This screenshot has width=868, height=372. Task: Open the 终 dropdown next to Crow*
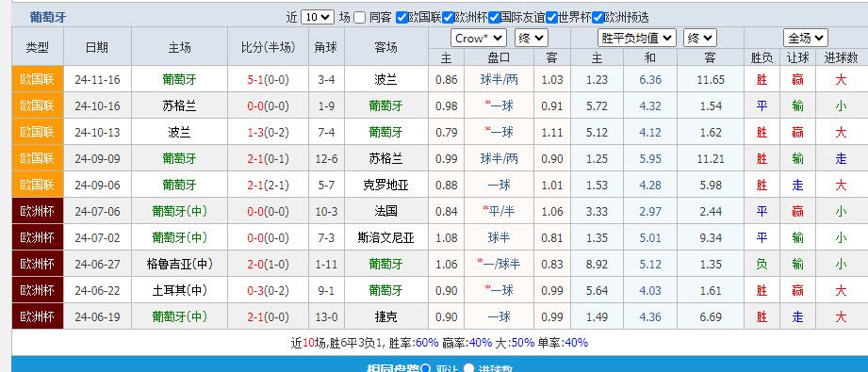pyautogui.click(x=532, y=39)
